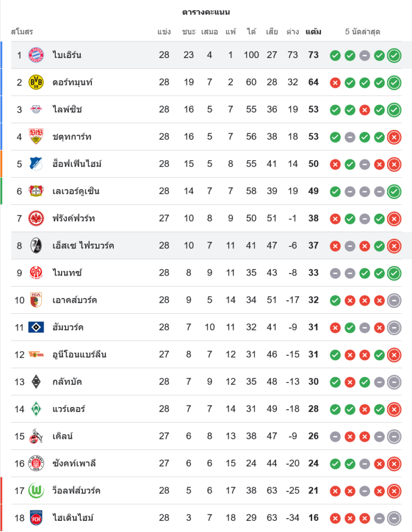The width and height of the screenshot is (412, 532).
Task: Select the เอ็สเซ ไฟรบวร์ค team name
Action: [x=83, y=245]
